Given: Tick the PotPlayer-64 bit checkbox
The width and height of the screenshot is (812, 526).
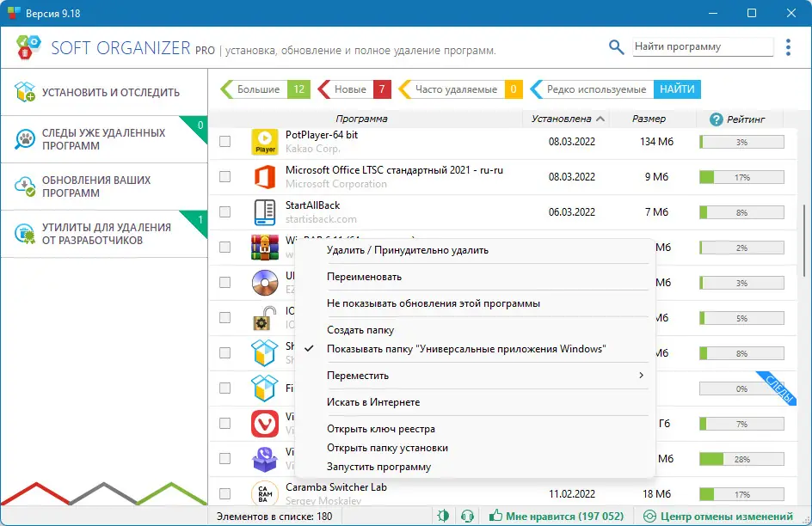Looking at the screenshot, I should tap(225, 141).
